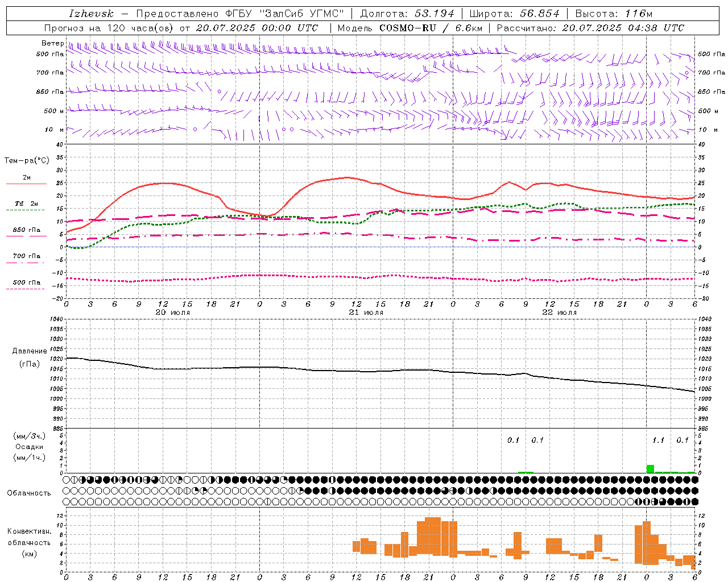Select the model label "COSMO-RU / 6.6км"

pyautogui.click(x=431, y=28)
